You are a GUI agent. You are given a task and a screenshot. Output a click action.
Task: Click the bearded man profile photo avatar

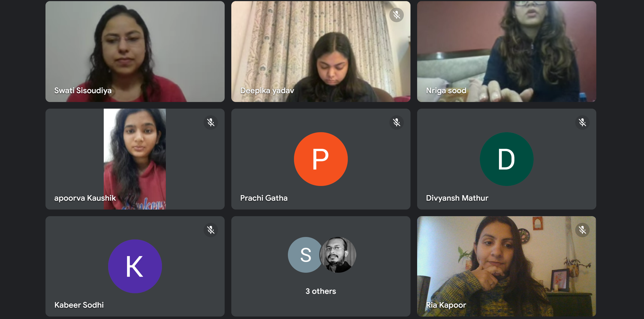[x=338, y=255]
